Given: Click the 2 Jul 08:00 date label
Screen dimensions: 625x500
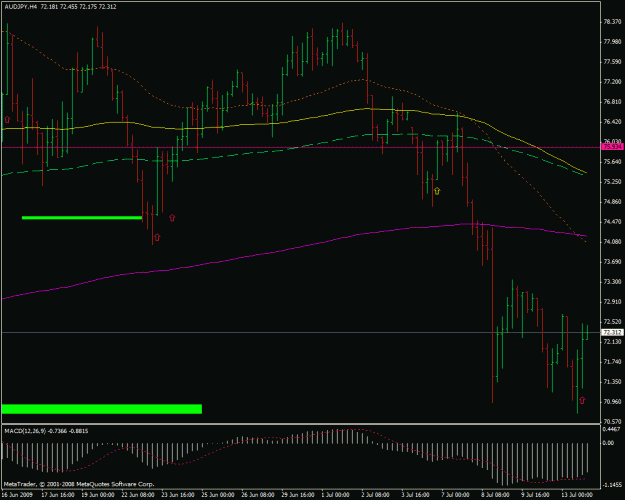Looking at the screenshot, I should click(375, 495).
